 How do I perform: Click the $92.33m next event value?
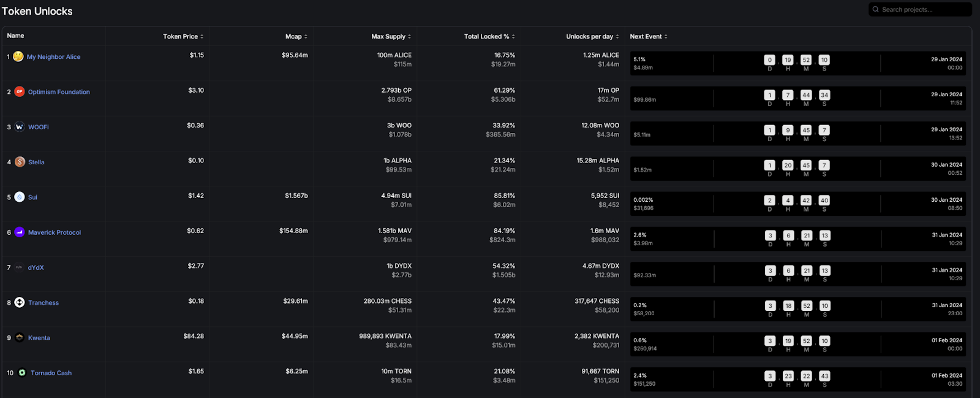click(x=644, y=275)
